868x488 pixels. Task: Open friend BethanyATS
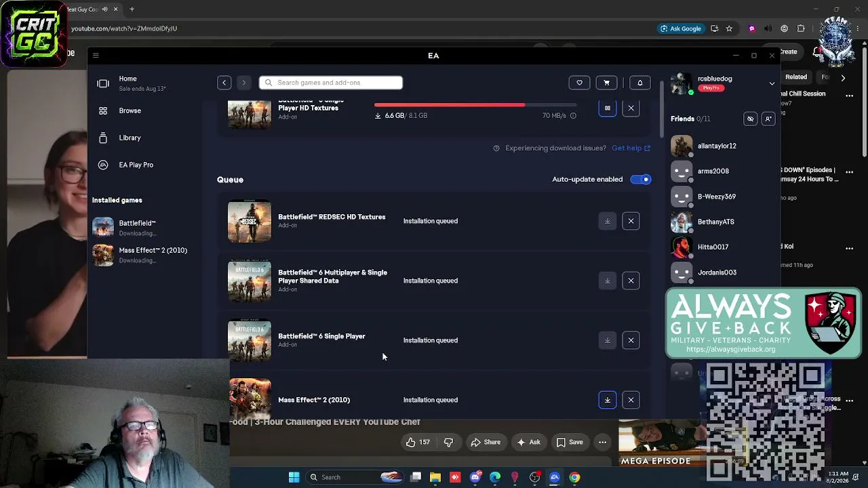716,222
